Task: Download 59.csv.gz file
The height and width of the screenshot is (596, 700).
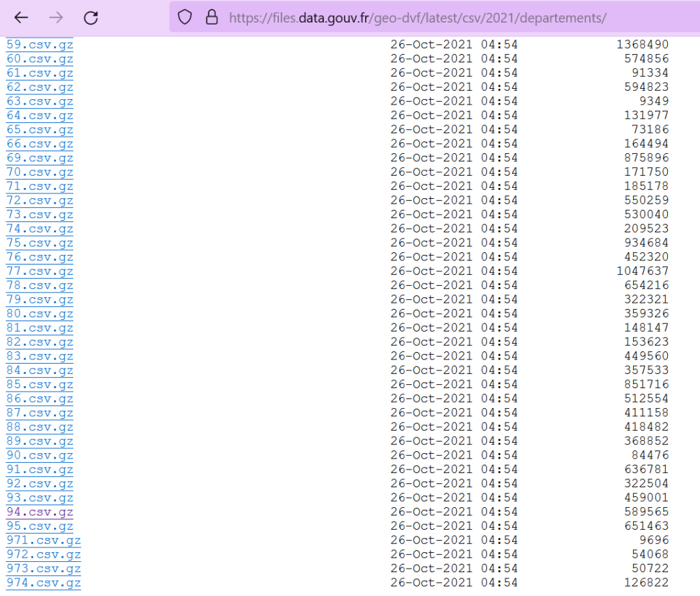Action: pos(40,44)
